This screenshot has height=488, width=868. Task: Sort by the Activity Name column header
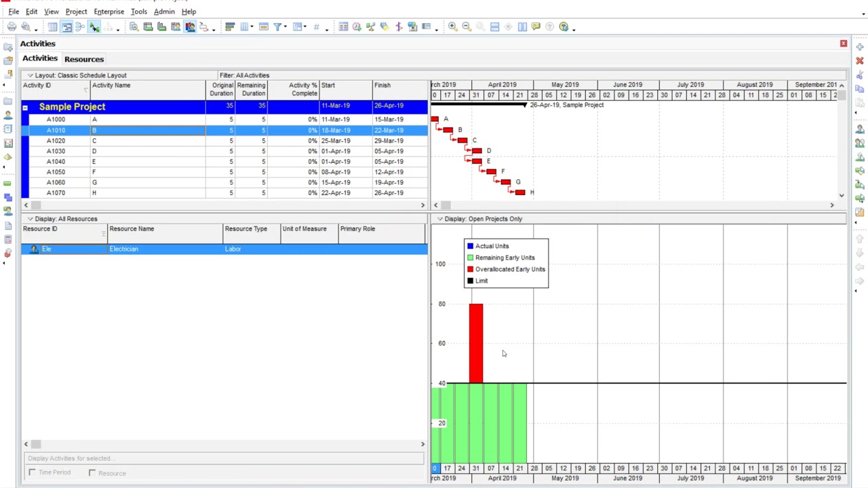[x=148, y=89]
